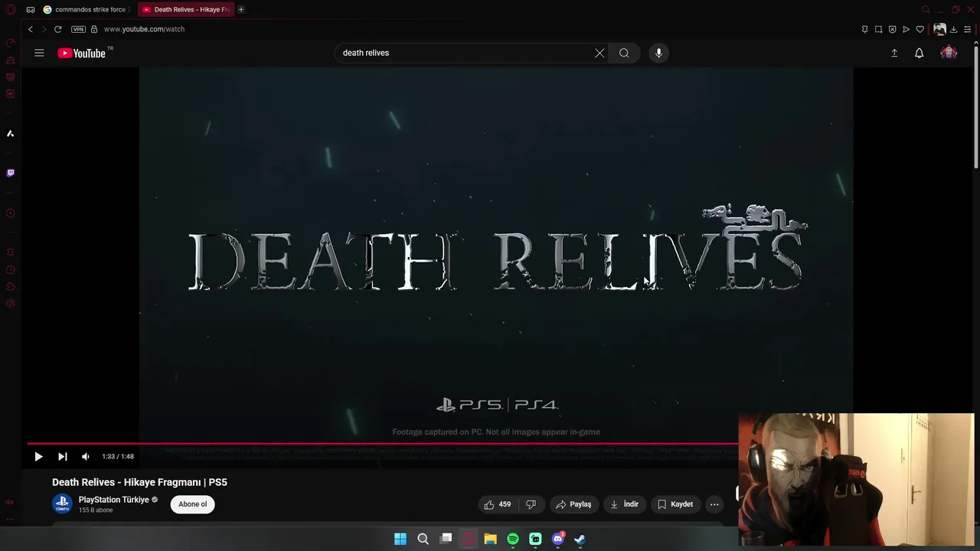The height and width of the screenshot is (551, 980).
Task: Open the Easy Setup sliders icon
Action: point(968,29)
